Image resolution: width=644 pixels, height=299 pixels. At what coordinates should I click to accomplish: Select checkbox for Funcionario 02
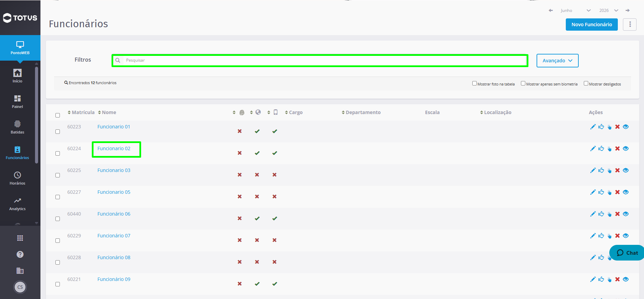click(57, 153)
